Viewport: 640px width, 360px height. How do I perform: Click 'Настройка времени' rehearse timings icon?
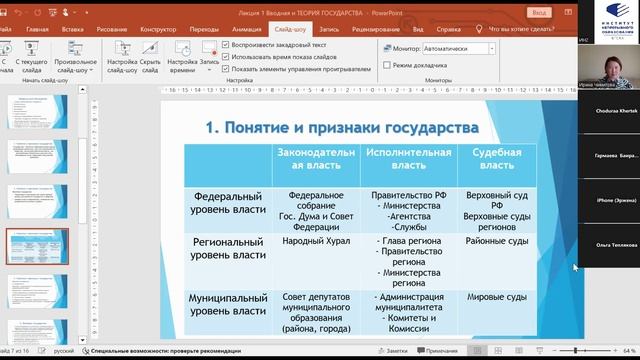click(x=182, y=49)
